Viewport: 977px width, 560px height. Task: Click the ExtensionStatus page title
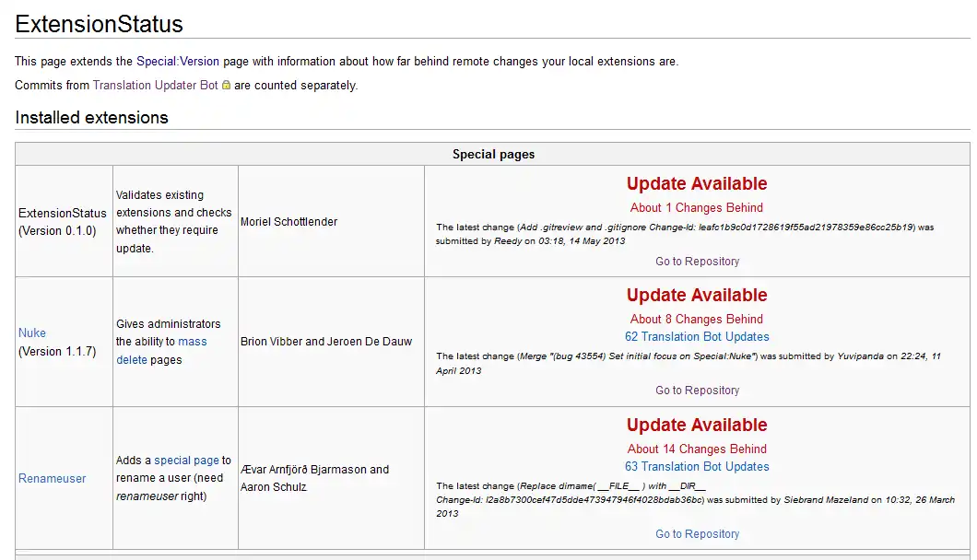click(x=99, y=25)
